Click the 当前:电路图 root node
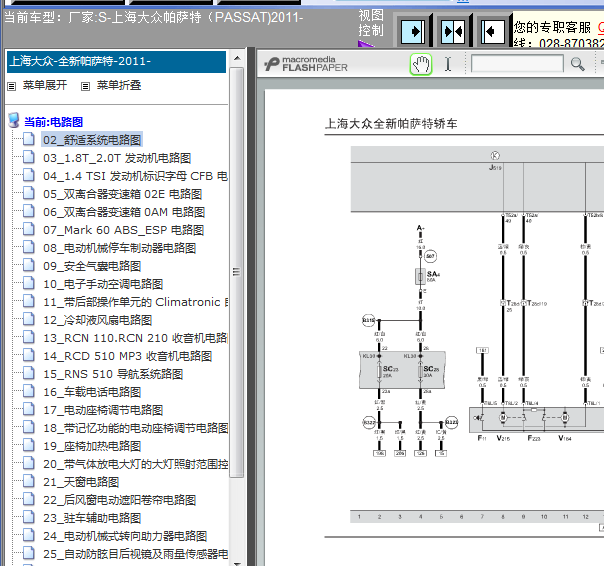The width and height of the screenshot is (604, 566). pos(53,122)
